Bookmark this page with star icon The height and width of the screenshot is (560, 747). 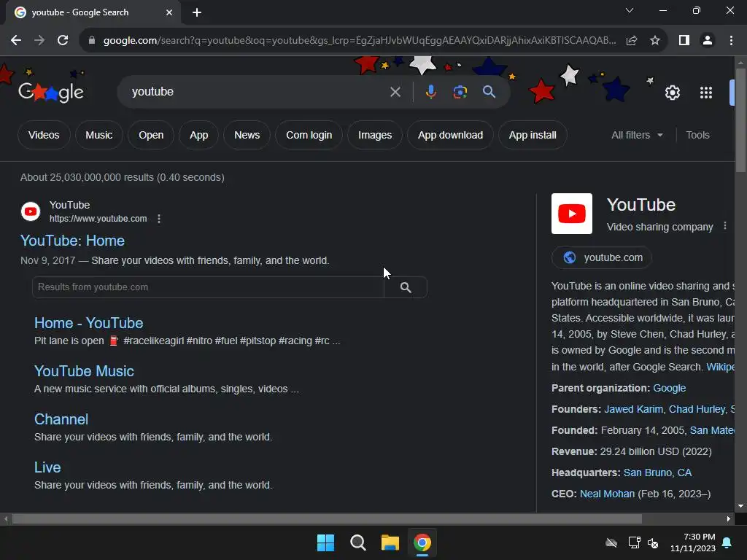point(655,41)
